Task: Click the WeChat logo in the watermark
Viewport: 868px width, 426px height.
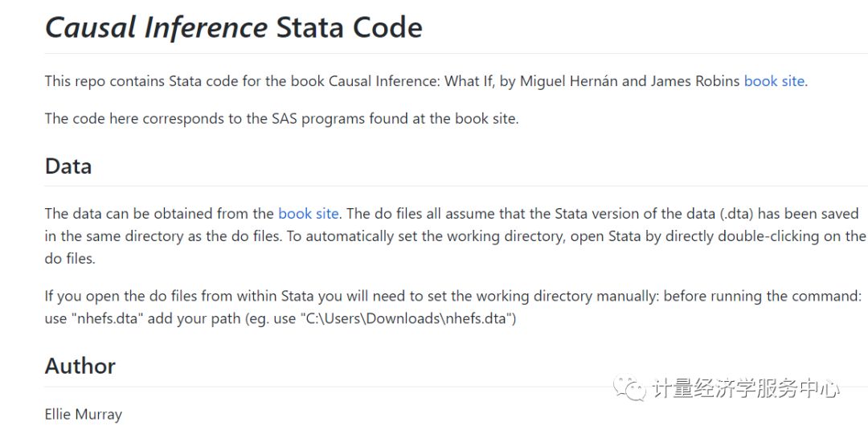Action: click(x=628, y=388)
